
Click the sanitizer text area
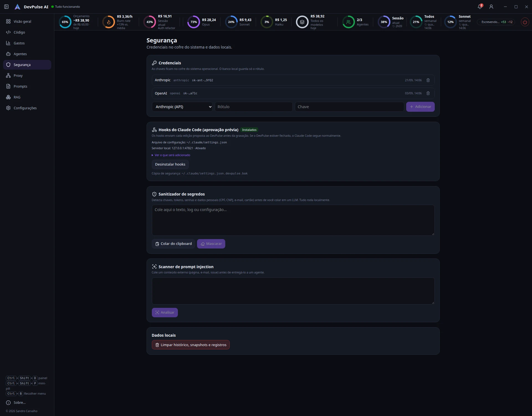point(293,220)
